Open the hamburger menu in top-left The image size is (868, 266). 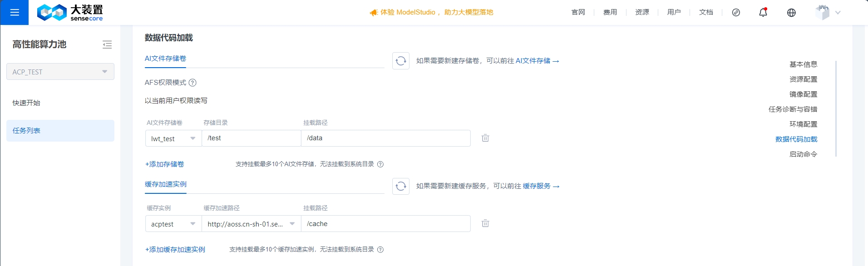pyautogui.click(x=14, y=12)
